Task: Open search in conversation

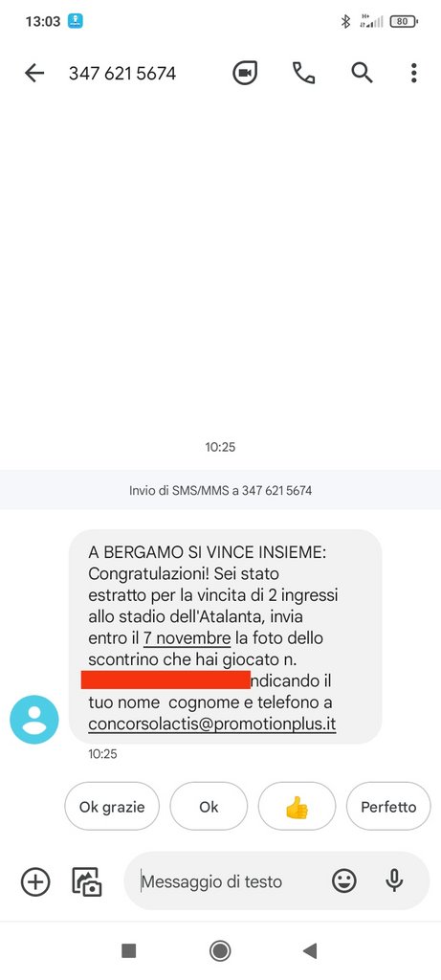Action: tap(362, 73)
